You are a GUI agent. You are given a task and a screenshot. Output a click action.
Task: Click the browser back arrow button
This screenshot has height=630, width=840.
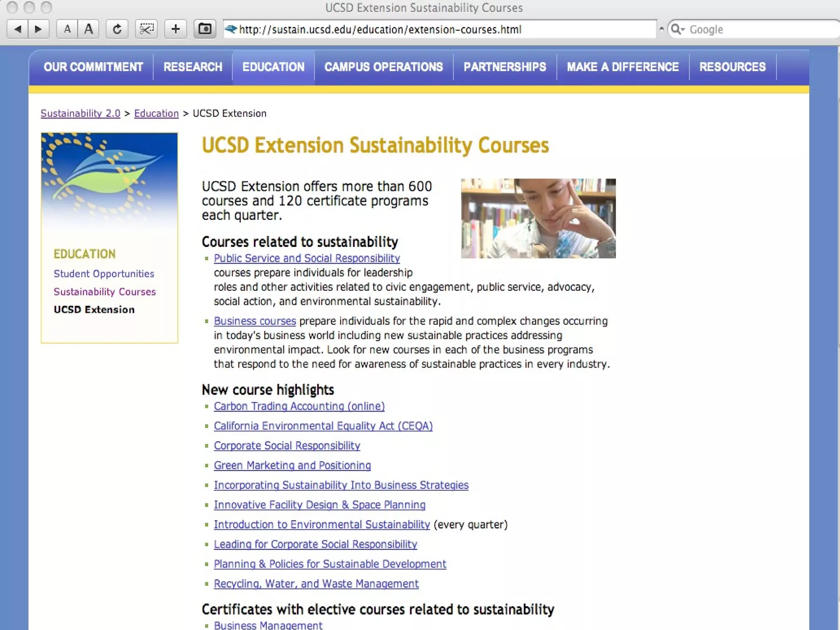(x=18, y=29)
